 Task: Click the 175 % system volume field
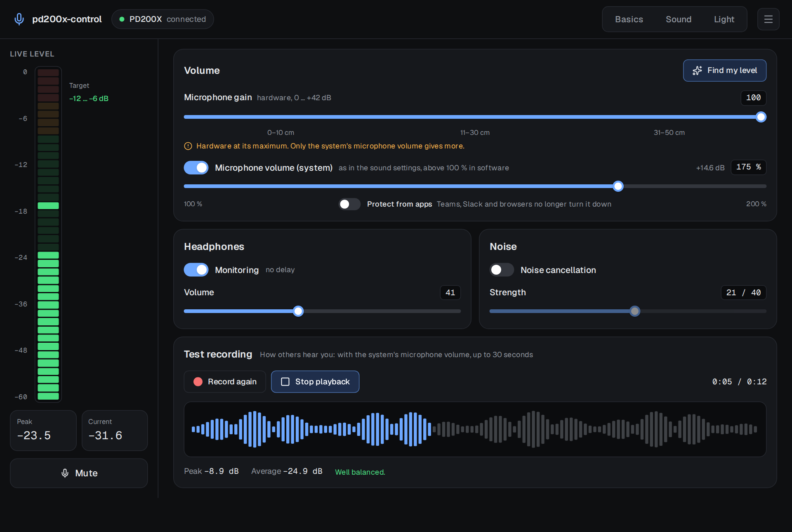point(748,167)
